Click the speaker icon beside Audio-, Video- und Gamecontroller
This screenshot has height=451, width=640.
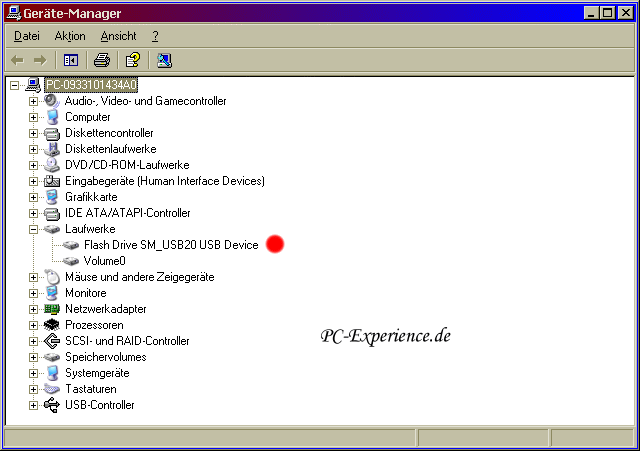(x=52, y=101)
